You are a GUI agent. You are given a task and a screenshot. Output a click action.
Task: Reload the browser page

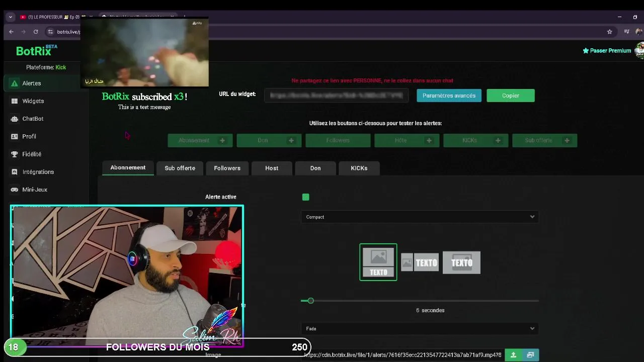click(x=36, y=32)
